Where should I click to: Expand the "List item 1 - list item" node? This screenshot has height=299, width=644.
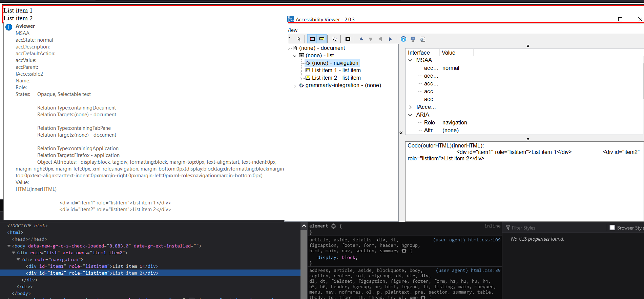click(x=301, y=71)
